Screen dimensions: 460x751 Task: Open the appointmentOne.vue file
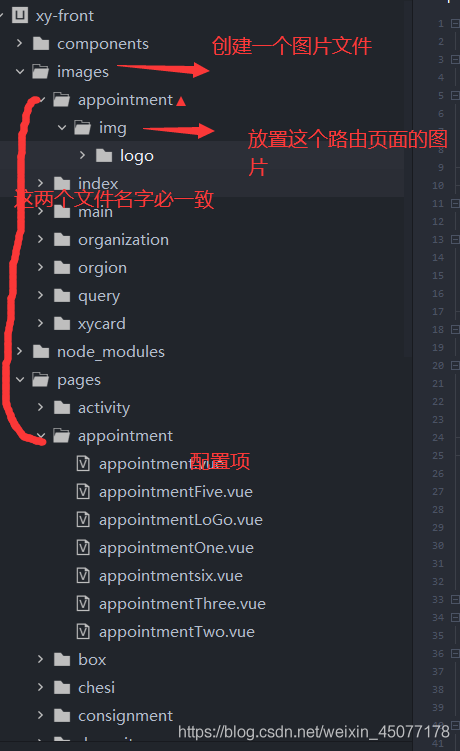pos(176,548)
